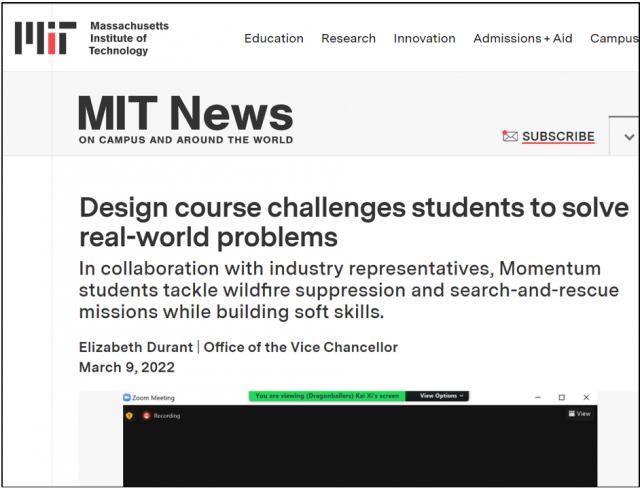640x488 pixels.
Task: Go to Admissions + Aid section
Action: pos(522,38)
